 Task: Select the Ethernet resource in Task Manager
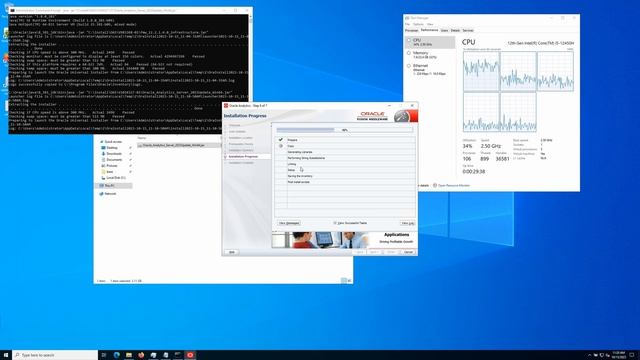coord(430,69)
